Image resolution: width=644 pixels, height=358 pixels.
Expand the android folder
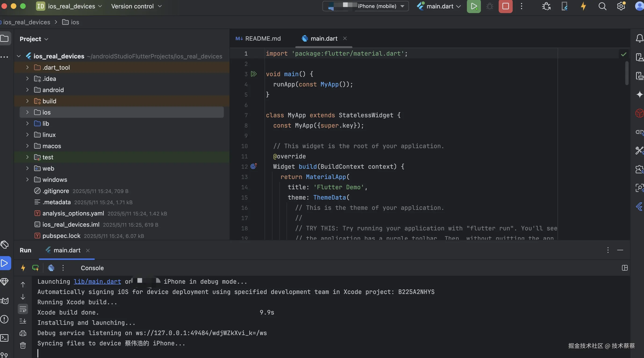tap(27, 90)
